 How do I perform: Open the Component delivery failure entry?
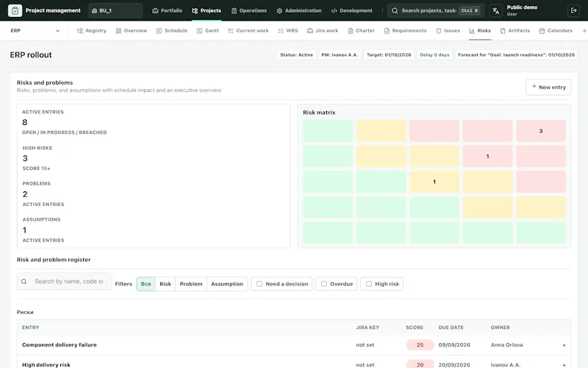point(60,344)
